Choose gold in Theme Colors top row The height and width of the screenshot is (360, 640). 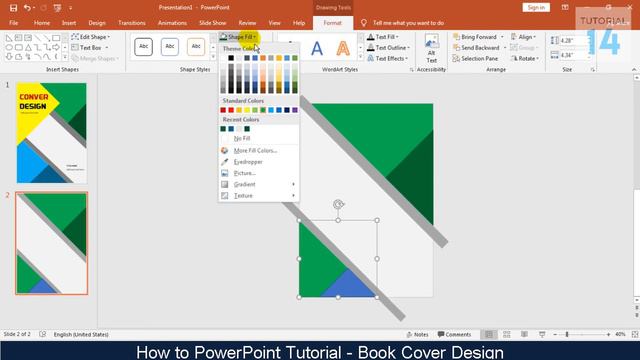[x=279, y=58]
